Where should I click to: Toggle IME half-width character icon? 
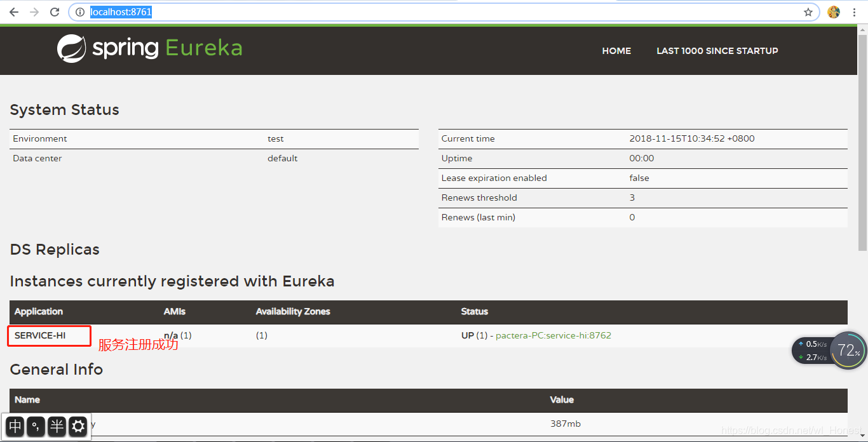pos(57,426)
